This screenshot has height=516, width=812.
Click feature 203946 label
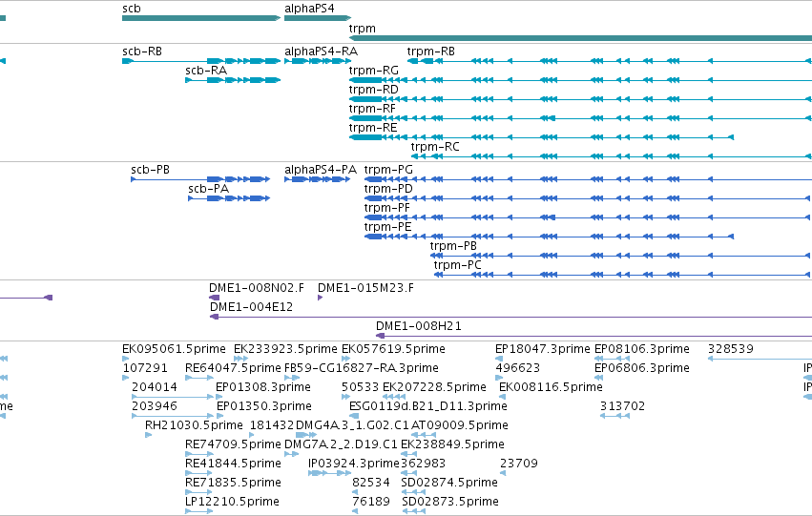(155, 407)
